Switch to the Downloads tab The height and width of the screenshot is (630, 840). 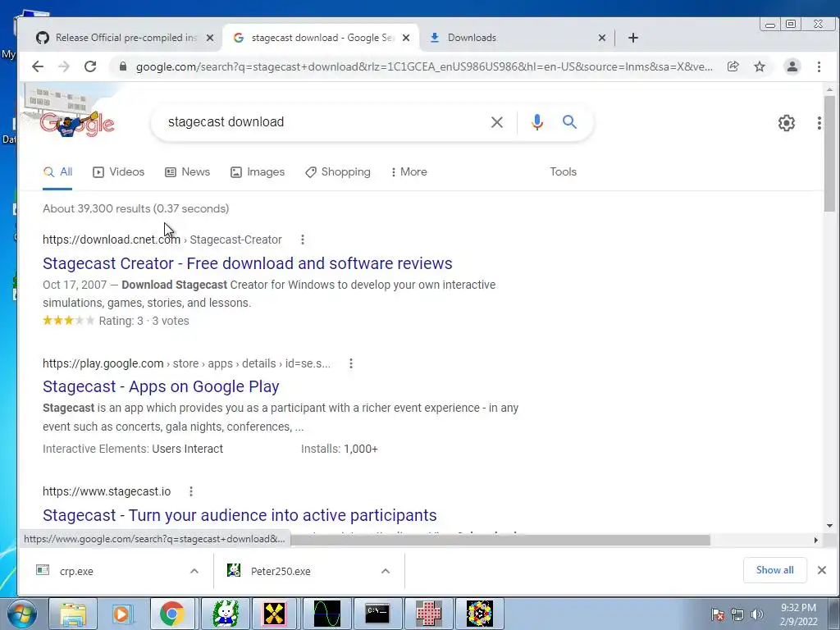(x=517, y=38)
